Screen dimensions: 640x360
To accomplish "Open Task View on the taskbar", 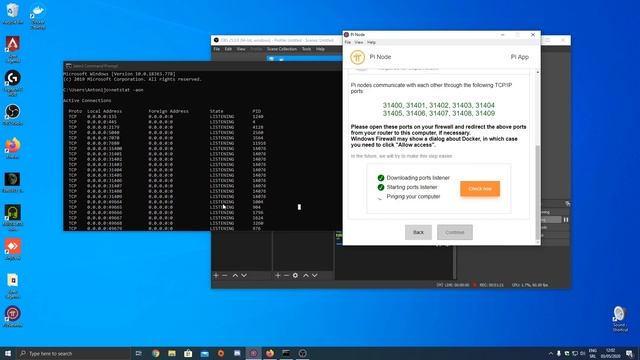I will click(x=138, y=353).
